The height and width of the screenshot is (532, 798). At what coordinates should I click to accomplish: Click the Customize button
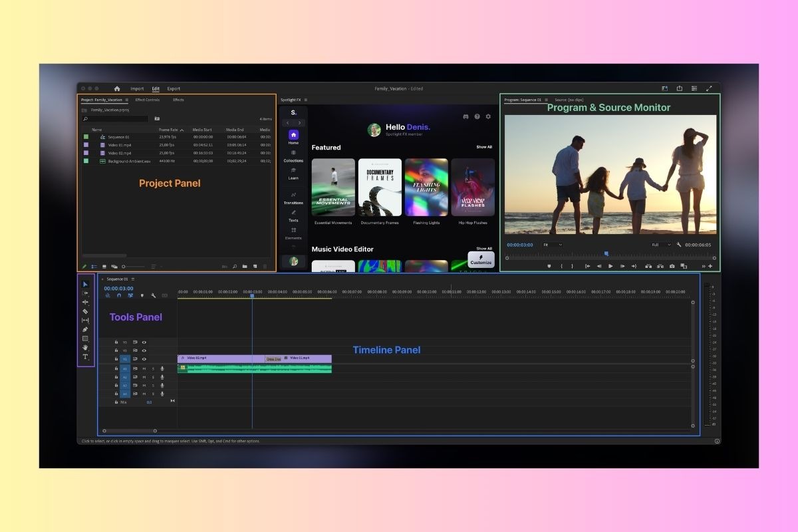(481, 259)
